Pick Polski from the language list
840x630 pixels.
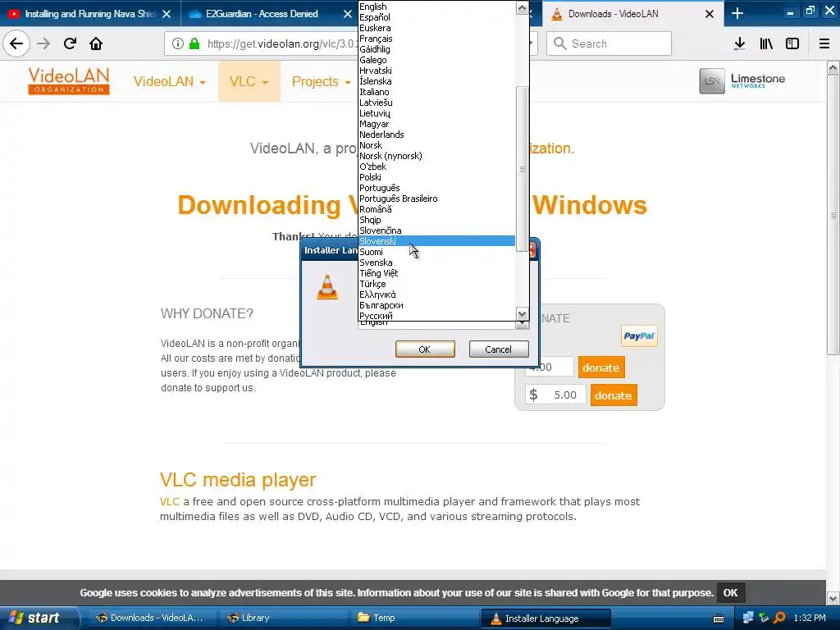click(436, 177)
